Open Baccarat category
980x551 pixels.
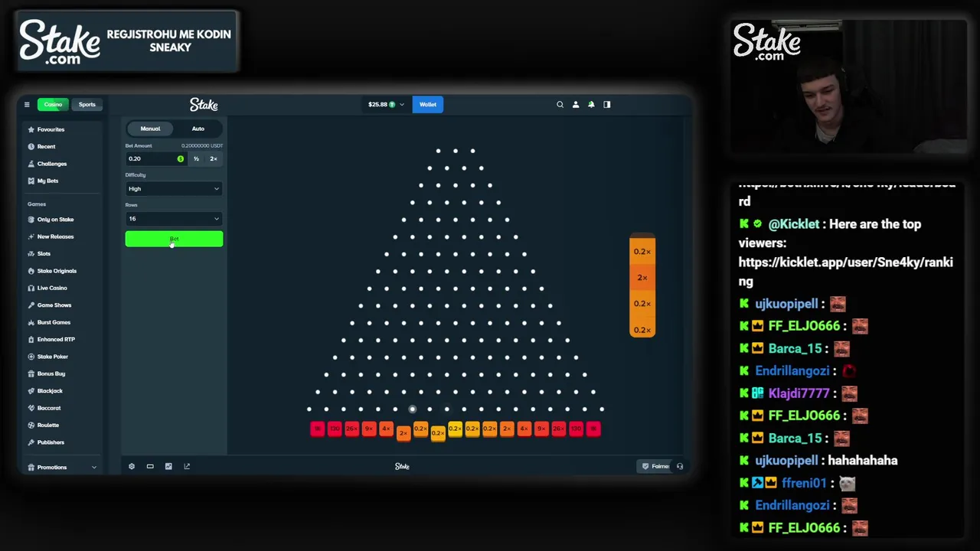44,408
